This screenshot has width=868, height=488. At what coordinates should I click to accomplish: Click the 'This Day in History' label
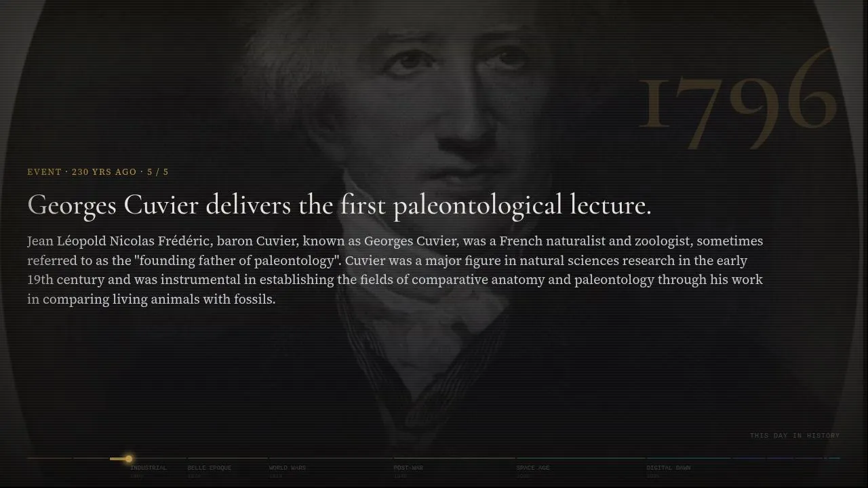click(795, 436)
